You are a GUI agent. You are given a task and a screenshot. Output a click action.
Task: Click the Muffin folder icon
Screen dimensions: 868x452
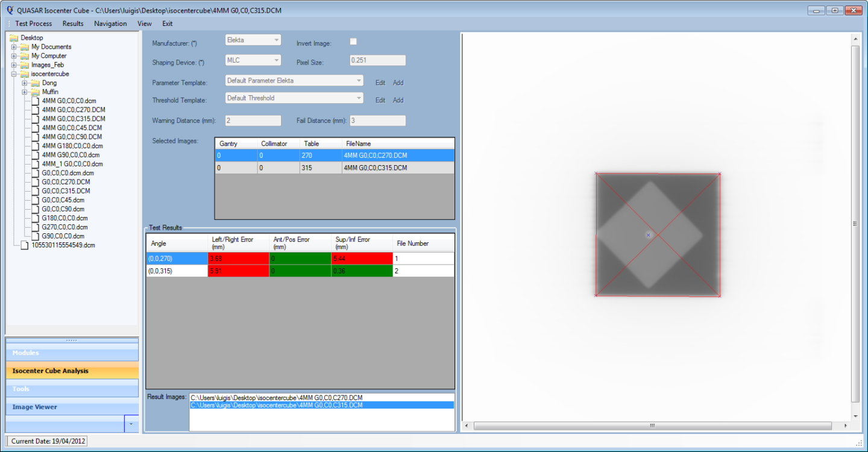pyautogui.click(x=35, y=92)
